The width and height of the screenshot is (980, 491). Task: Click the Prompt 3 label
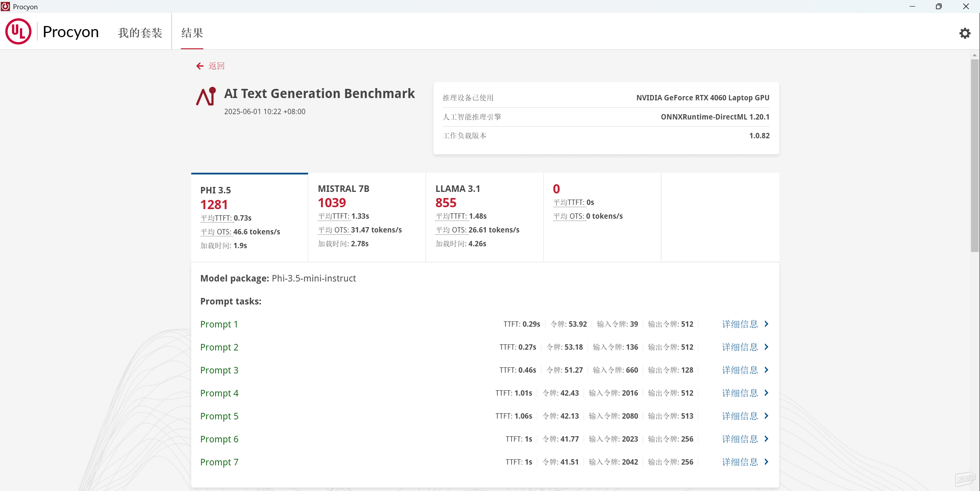click(219, 370)
